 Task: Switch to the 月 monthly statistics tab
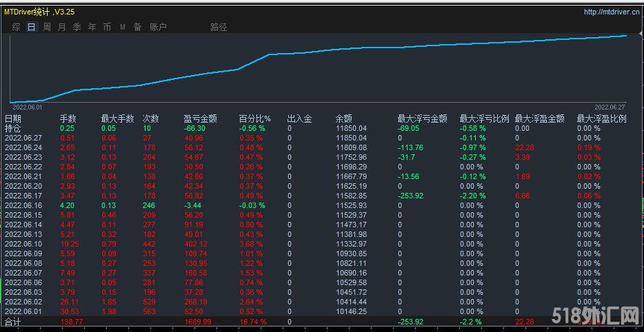(x=62, y=28)
